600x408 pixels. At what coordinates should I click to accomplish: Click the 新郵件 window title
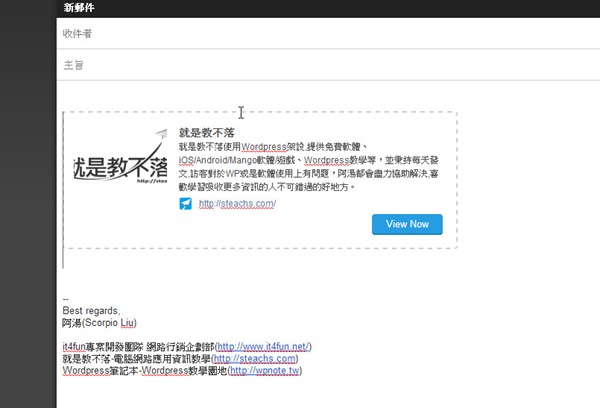click(x=79, y=8)
